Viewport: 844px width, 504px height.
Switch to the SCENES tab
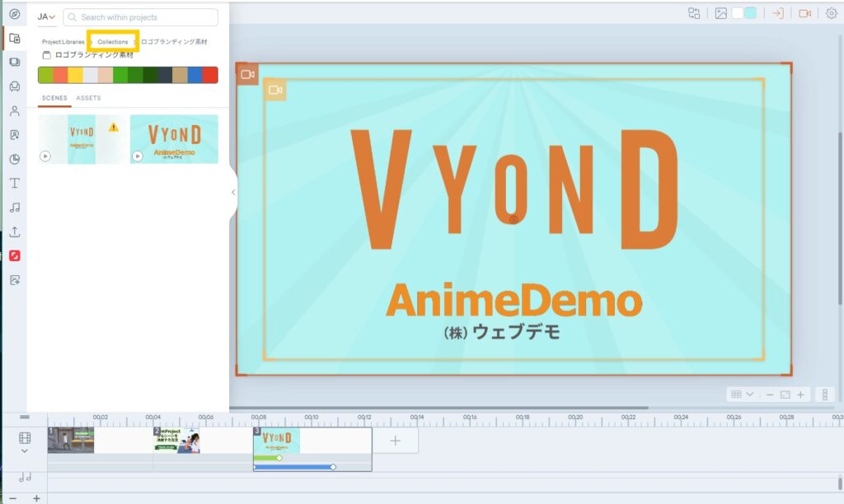pos(54,98)
